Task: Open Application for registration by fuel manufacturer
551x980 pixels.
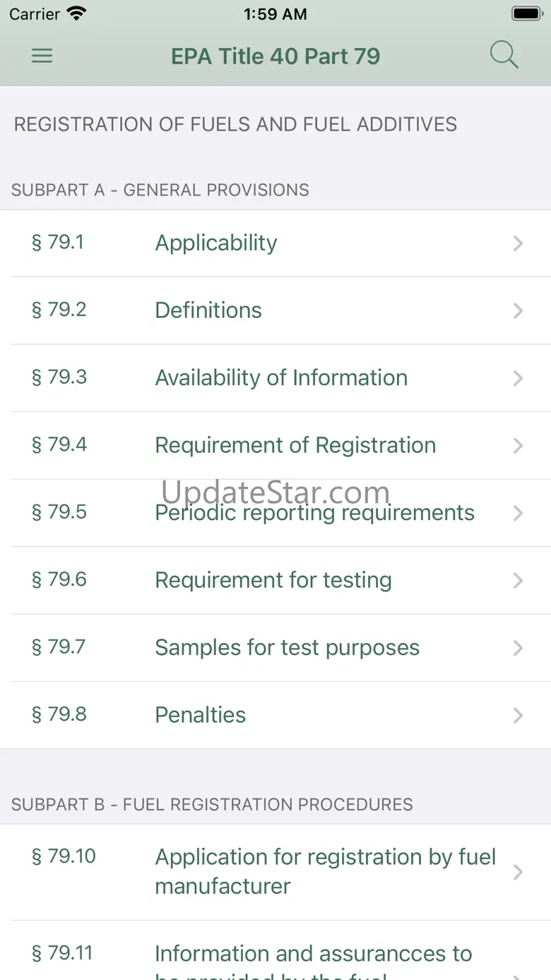Action: click(325, 871)
